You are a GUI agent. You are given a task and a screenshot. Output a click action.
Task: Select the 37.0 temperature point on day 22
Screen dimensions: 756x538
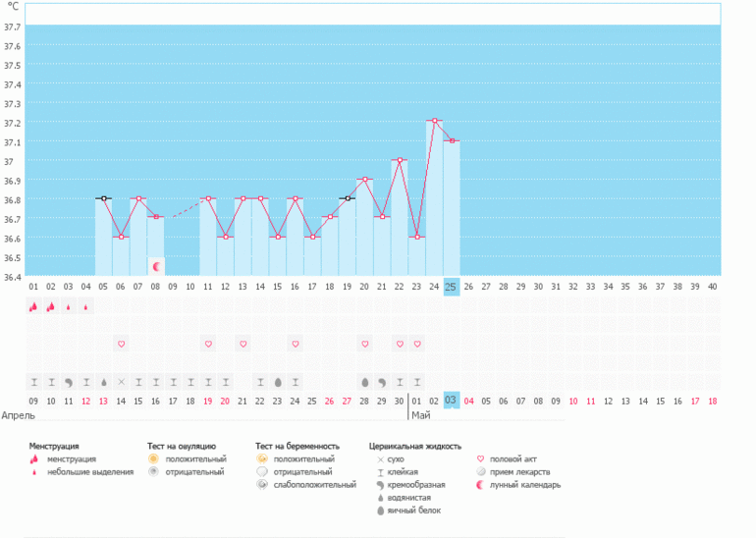[x=400, y=160]
